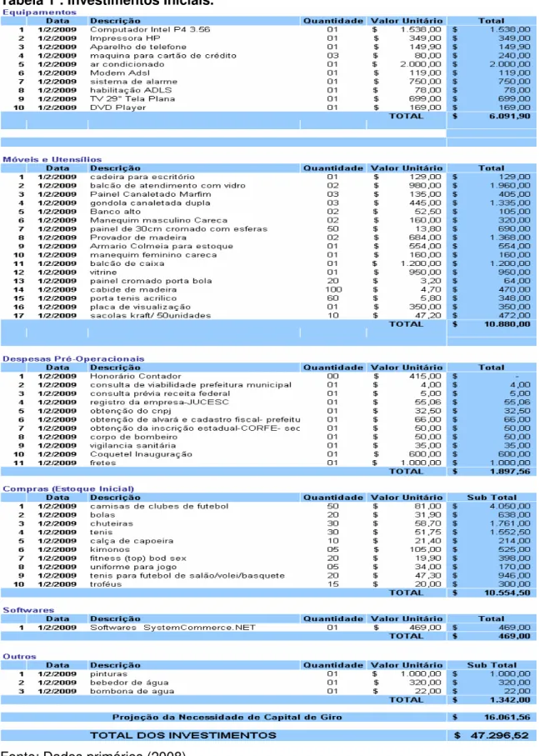This screenshot has width=539, height=756.
Task: Click the 'pinturas' description cell
Action: [x=108, y=674]
